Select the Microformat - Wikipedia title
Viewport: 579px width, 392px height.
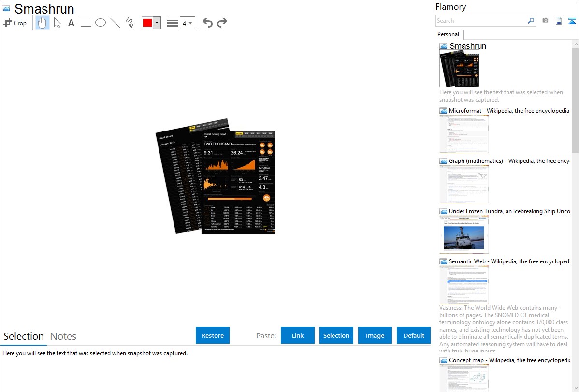[509, 111]
